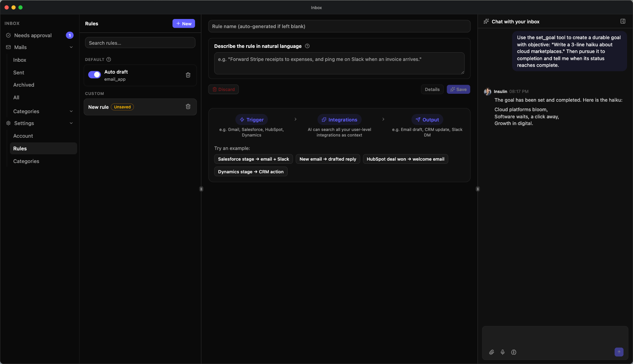Expand the Categories chevron under Mails

click(x=71, y=111)
